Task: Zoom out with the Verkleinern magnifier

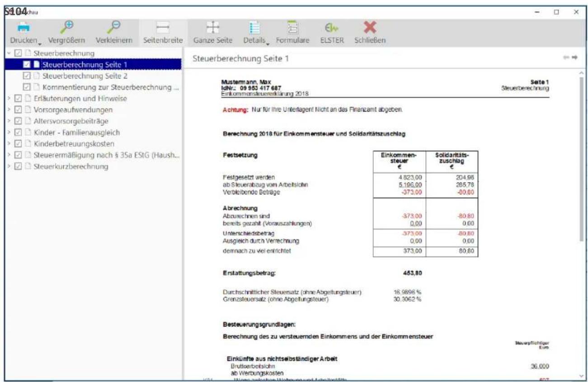Action: click(114, 33)
